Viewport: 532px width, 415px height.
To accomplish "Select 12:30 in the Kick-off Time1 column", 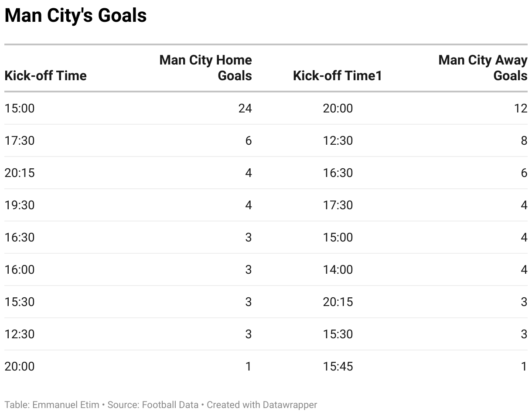I will coord(338,140).
